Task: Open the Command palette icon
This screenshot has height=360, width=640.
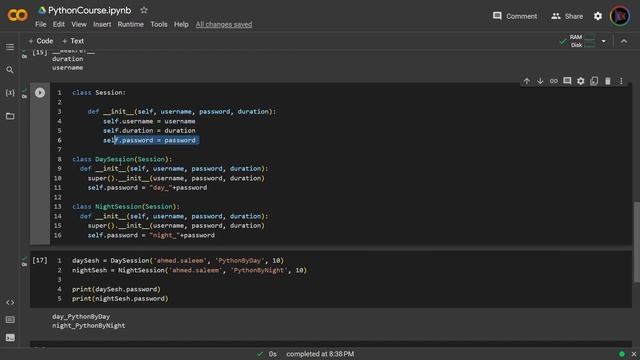Action: [10, 320]
